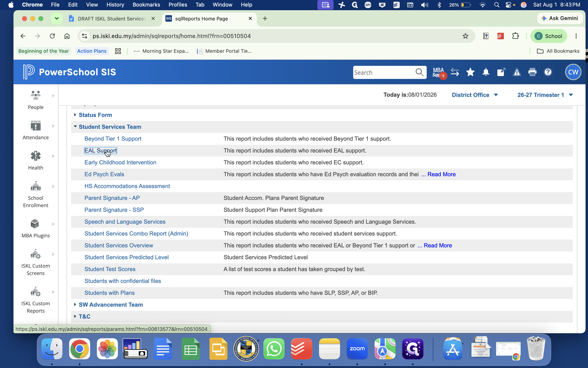
Task: Open the Window menu
Action: [222, 5]
